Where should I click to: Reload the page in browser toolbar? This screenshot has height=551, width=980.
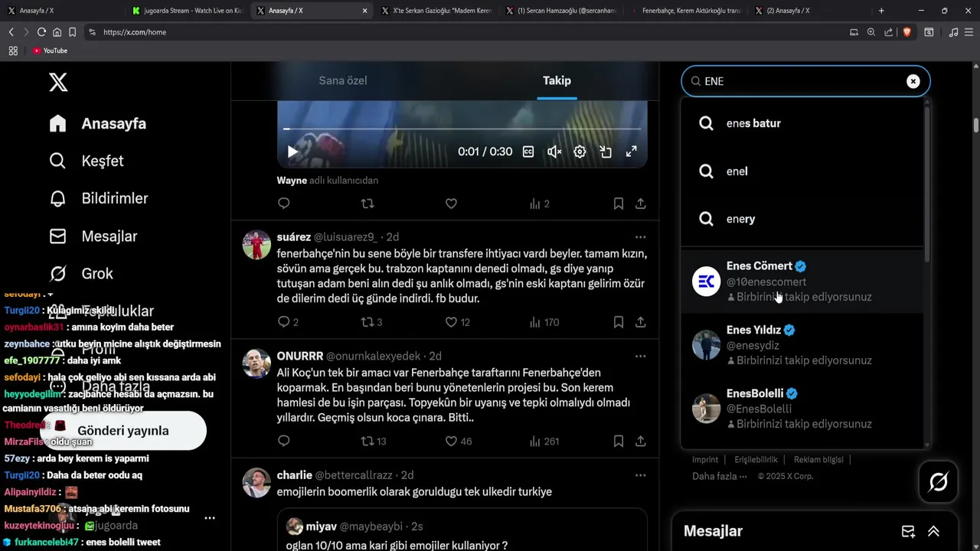click(x=41, y=32)
